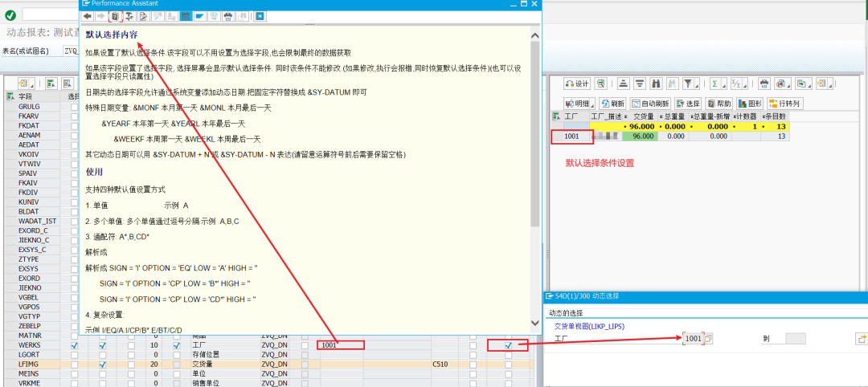Click the green 96.000 cell in report grid

pos(640,136)
